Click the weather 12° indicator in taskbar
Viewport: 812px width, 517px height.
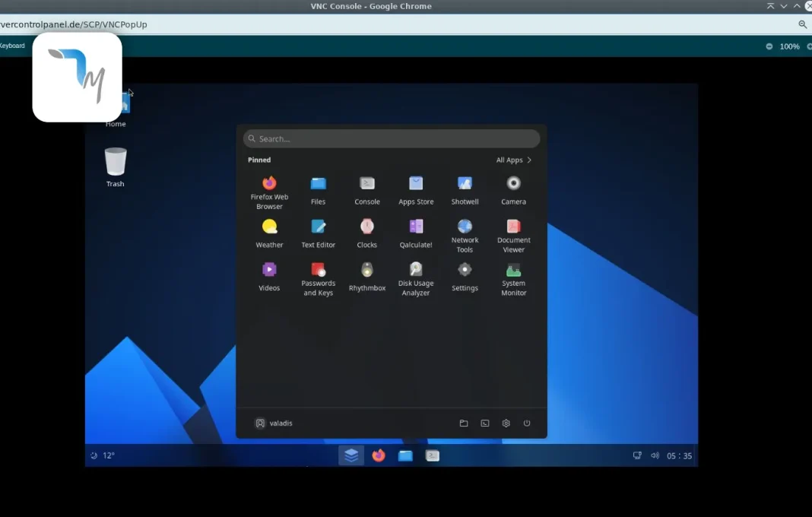coord(103,455)
